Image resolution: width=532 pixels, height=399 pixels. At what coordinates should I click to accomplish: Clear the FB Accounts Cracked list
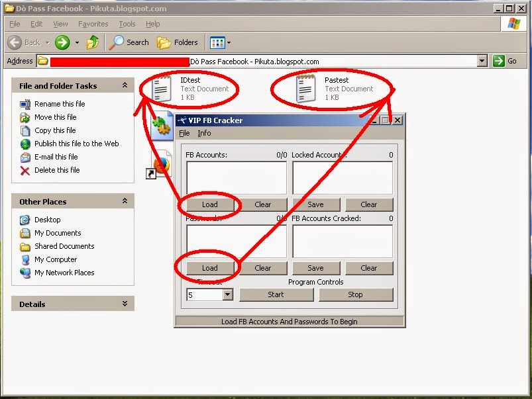point(369,268)
